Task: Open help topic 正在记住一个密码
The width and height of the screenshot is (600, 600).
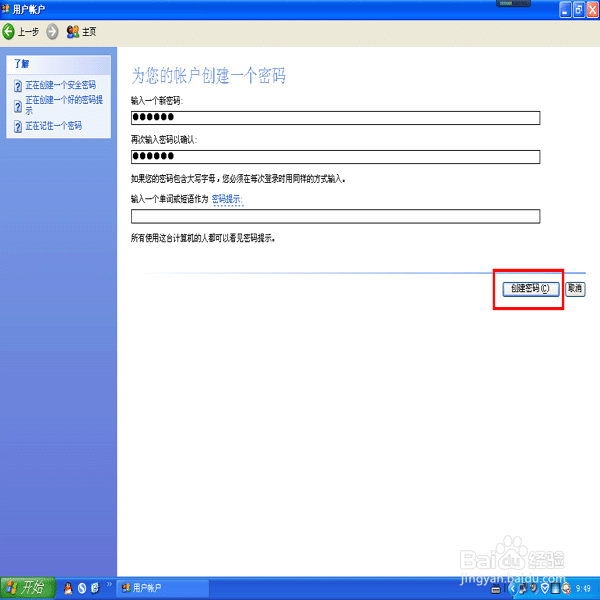Action: [x=54, y=126]
